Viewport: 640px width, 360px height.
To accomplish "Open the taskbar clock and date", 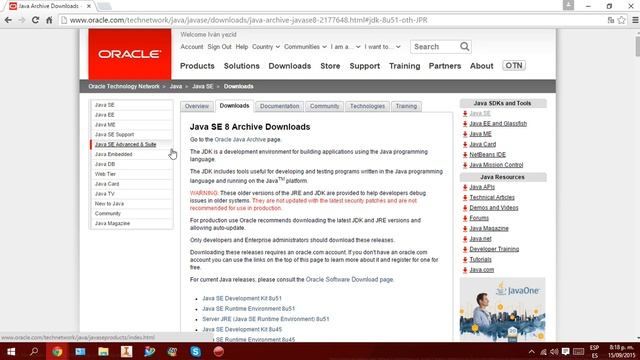I will click(x=621, y=351).
